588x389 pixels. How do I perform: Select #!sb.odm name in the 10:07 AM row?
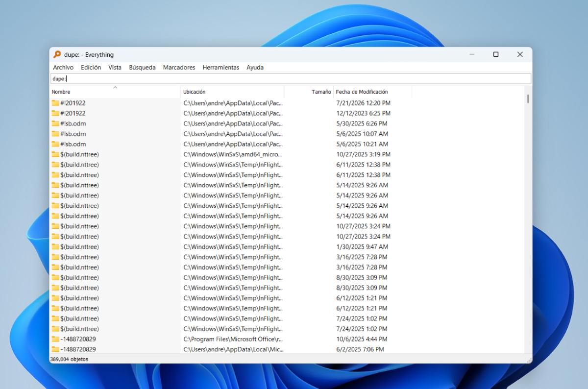(73, 134)
